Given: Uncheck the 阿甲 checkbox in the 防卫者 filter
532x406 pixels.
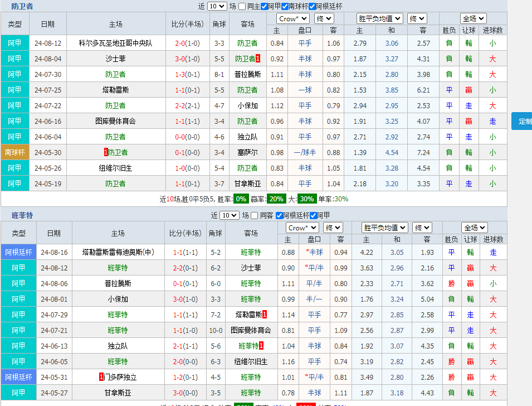Looking at the screenshot, I should pos(264,6).
